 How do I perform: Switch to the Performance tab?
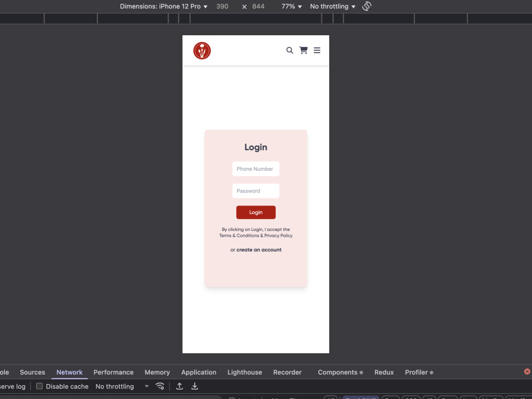click(x=113, y=372)
